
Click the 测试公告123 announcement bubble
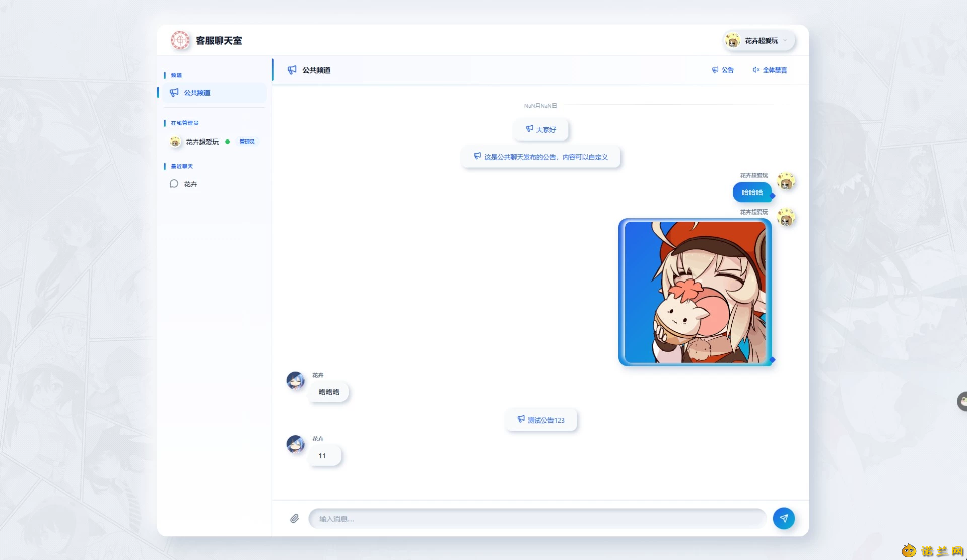541,419
